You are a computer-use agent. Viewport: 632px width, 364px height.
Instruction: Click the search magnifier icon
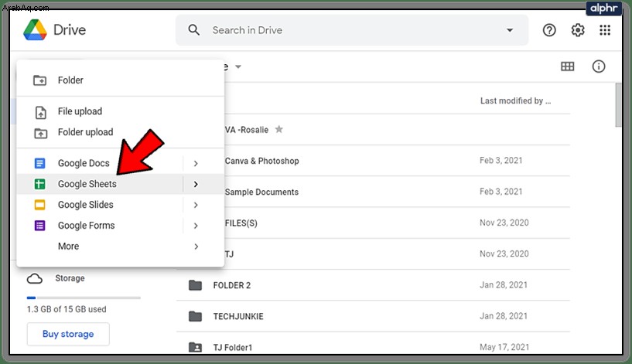(x=194, y=30)
